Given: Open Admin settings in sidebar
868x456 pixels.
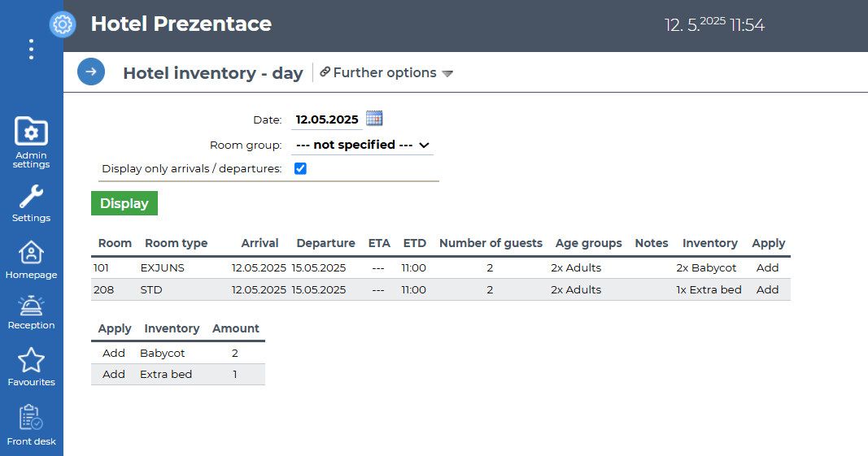Looking at the screenshot, I should pyautogui.click(x=31, y=141).
